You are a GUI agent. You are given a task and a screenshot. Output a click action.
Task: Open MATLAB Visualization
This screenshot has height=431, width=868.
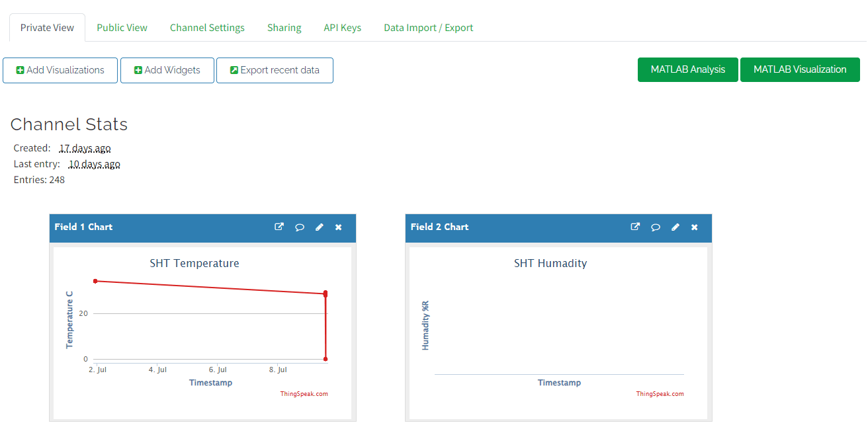coord(800,69)
